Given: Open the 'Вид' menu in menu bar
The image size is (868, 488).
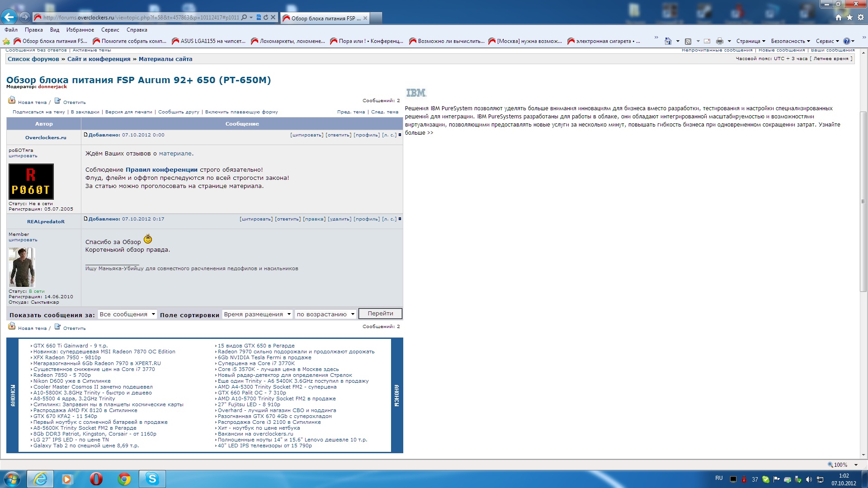Looking at the screenshot, I should click(54, 30).
